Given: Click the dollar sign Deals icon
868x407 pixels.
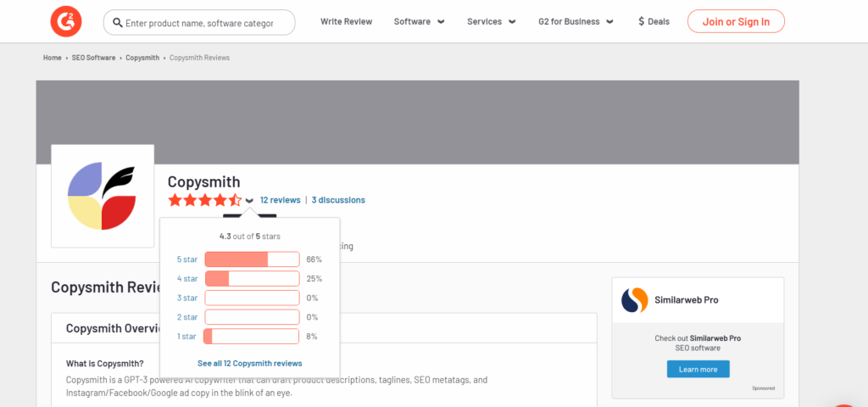Looking at the screenshot, I should (642, 22).
